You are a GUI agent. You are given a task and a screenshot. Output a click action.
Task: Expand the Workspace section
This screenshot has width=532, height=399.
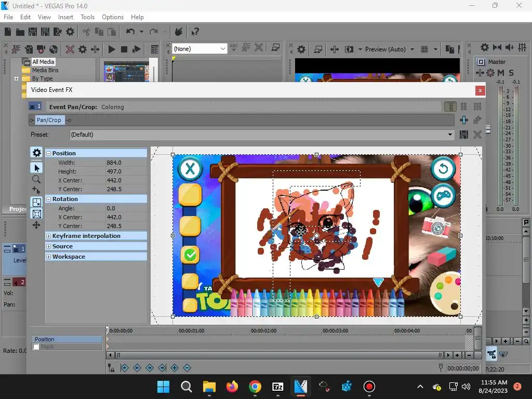coord(48,257)
